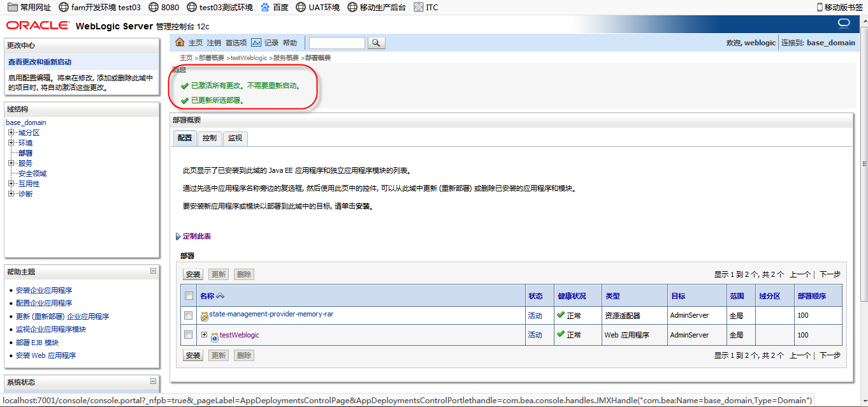Click the search input field
This screenshot has height=407, width=868.
[x=337, y=43]
